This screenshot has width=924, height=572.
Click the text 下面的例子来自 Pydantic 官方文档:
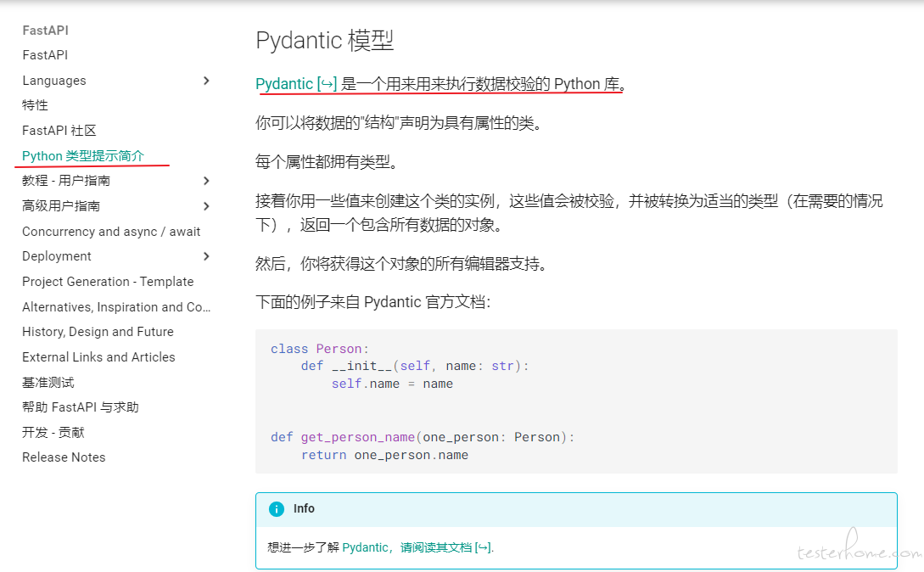pyautogui.click(x=373, y=302)
